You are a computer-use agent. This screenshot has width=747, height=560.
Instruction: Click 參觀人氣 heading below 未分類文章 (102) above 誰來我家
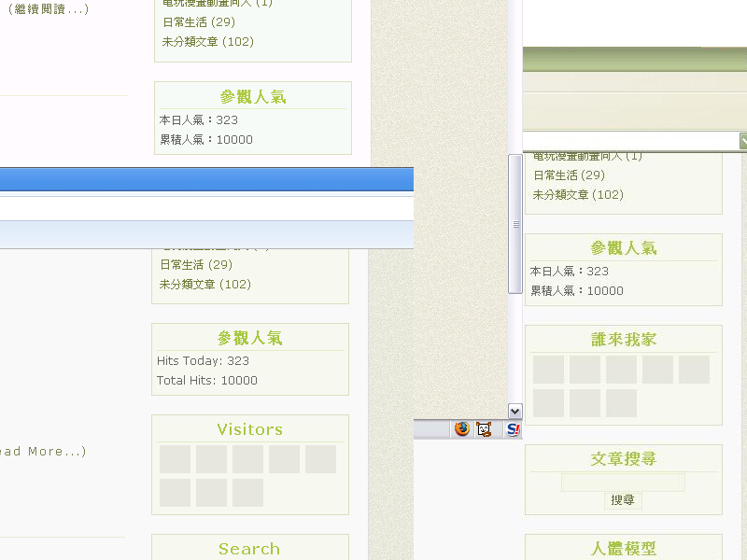click(624, 248)
